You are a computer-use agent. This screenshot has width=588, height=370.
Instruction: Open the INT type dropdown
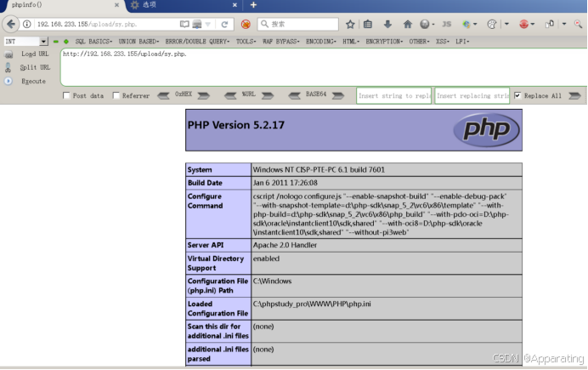click(x=43, y=42)
